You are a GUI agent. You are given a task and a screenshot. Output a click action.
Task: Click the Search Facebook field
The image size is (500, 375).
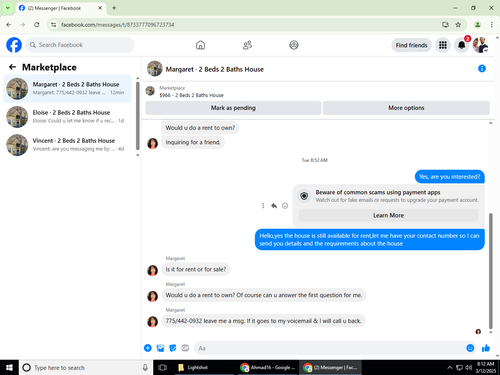[x=80, y=45]
